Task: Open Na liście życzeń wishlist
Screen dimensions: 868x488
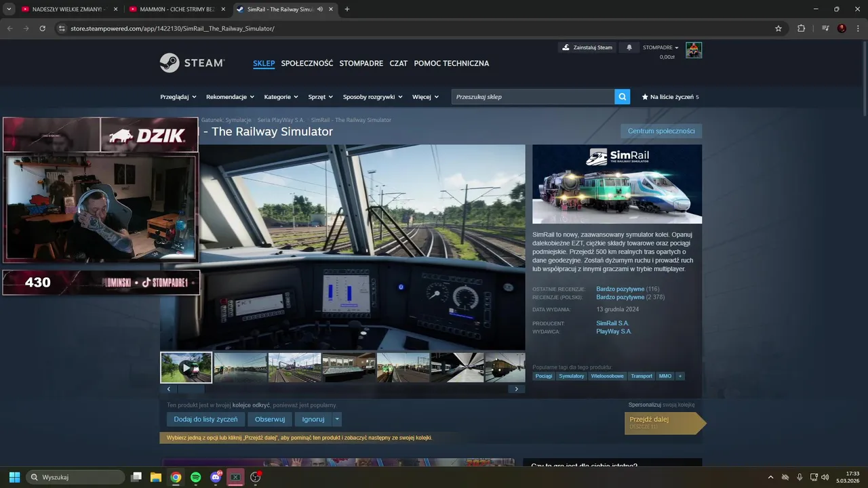Action: click(x=670, y=97)
